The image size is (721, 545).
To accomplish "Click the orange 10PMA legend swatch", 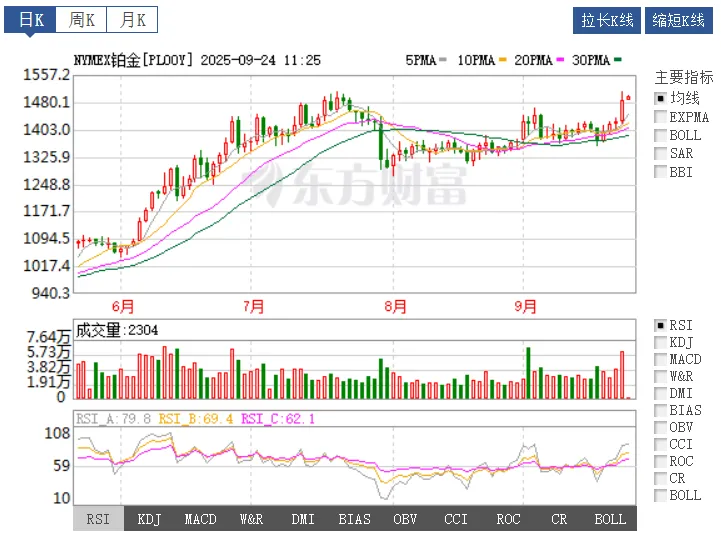I will point(502,60).
